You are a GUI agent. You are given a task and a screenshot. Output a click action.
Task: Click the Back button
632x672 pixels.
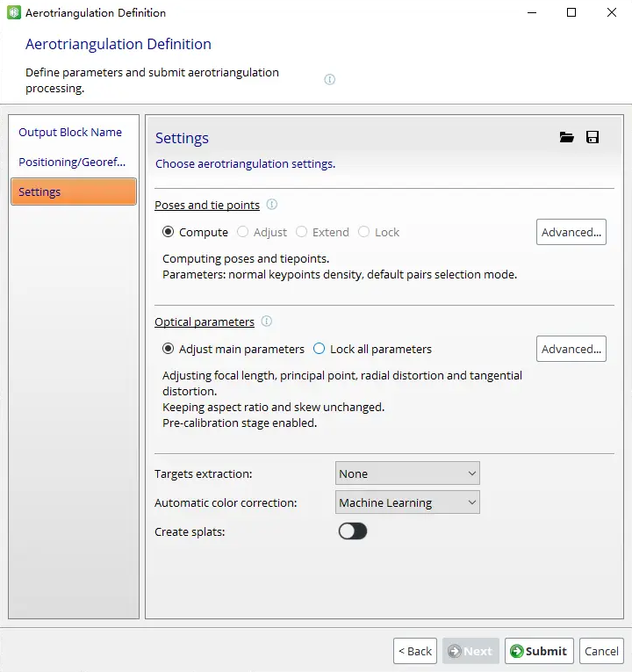click(x=415, y=651)
